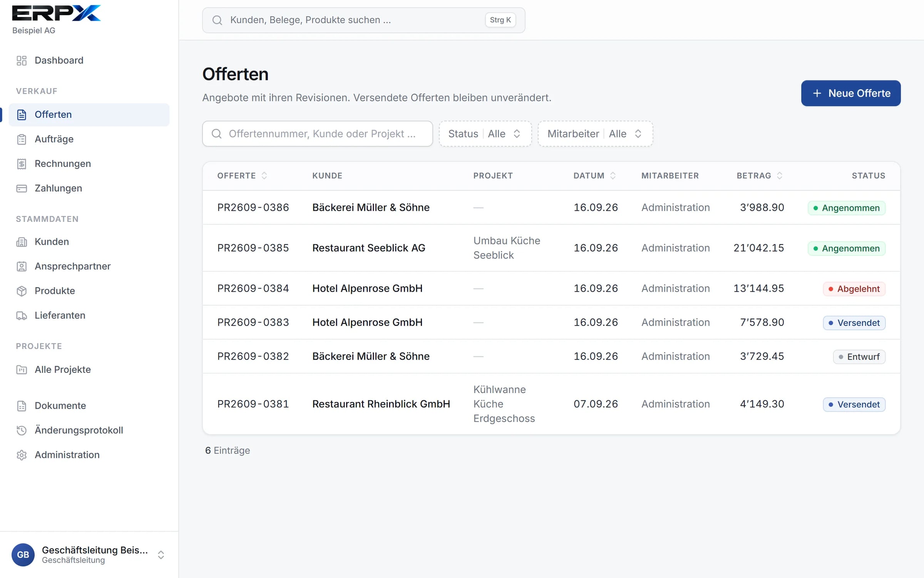Click the magnifier icon in global search
This screenshot has height=578, width=924.
217,20
